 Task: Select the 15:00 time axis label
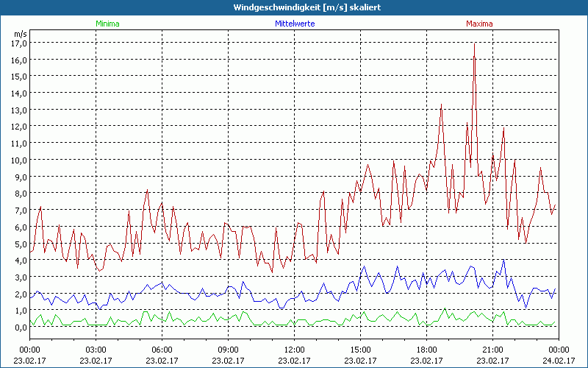(x=360, y=350)
